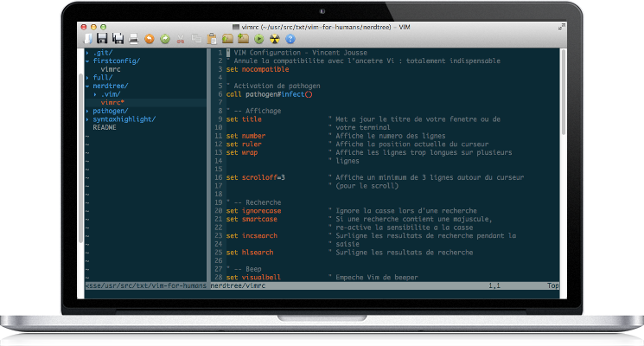The width and height of the screenshot is (644, 346).
Task: Click 'Activation de pathogen' comment line
Action: pyautogui.click(x=277, y=86)
